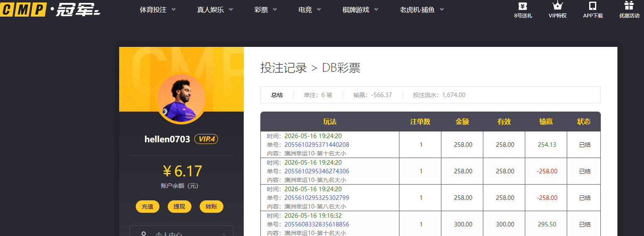The image size is (644, 236).
Task: Click the user avatar photo
Action: [181, 99]
